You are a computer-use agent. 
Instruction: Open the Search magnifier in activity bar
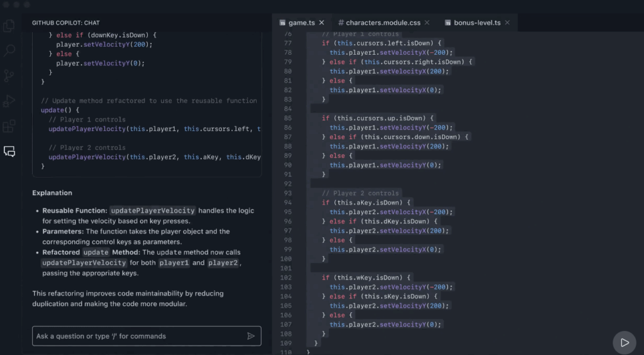(9, 50)
